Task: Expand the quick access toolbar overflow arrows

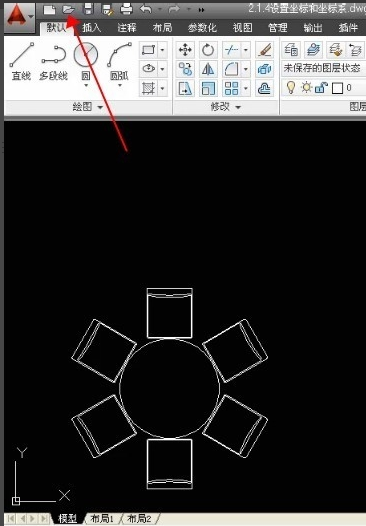Action: (201, 10)
